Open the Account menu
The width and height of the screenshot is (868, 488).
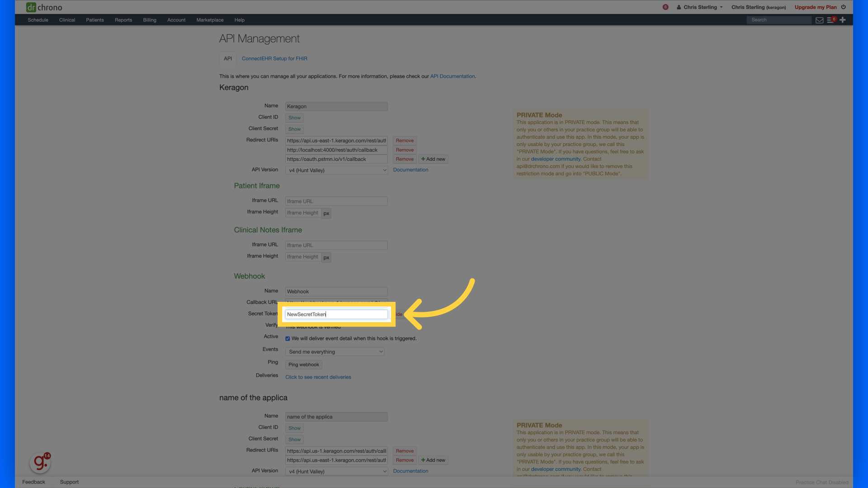pos(176,20)
